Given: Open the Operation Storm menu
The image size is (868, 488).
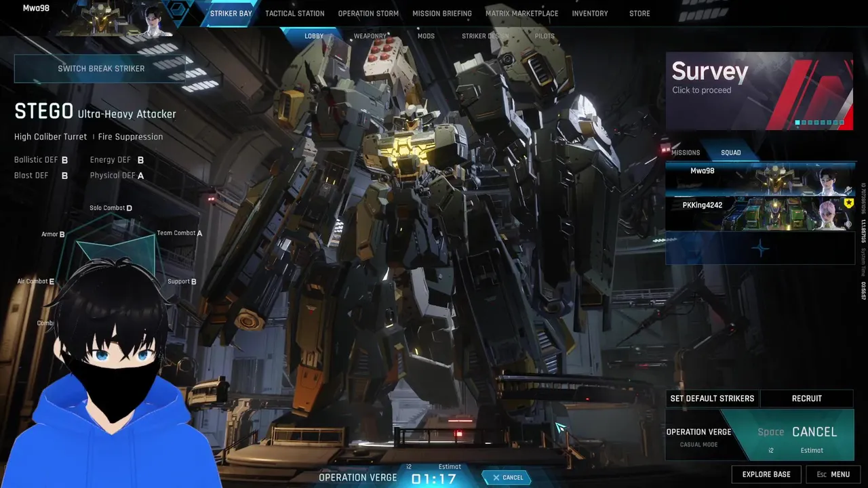Looking at the screenshot, I should click(x=368, y=14).
